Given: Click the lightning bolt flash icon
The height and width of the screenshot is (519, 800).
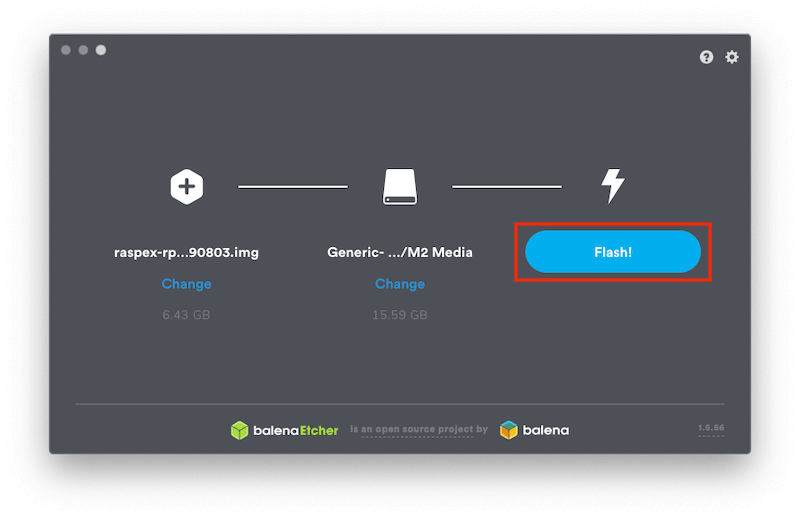Looking at the screenshot, I should pyautogui.click(x=613, y=186).
